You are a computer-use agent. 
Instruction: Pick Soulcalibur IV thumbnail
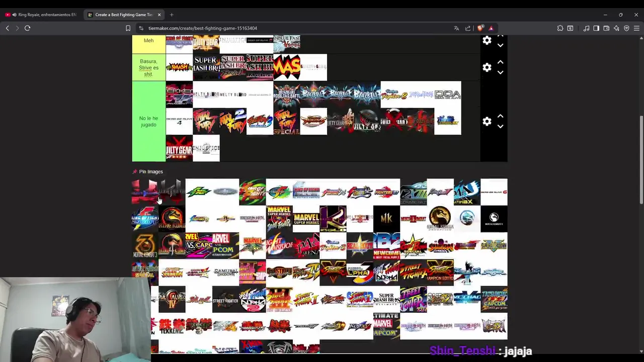coord(172,299)
